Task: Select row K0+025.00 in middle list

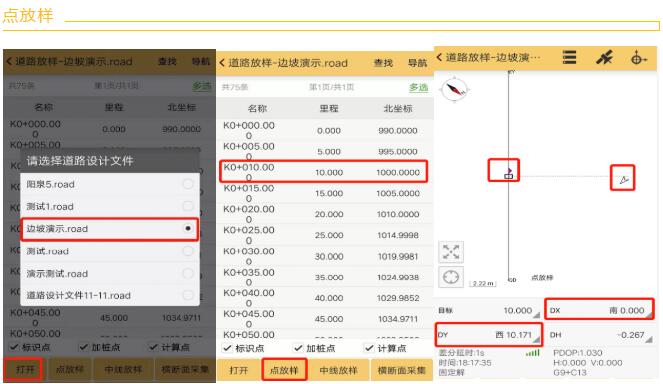Action: 325,235
